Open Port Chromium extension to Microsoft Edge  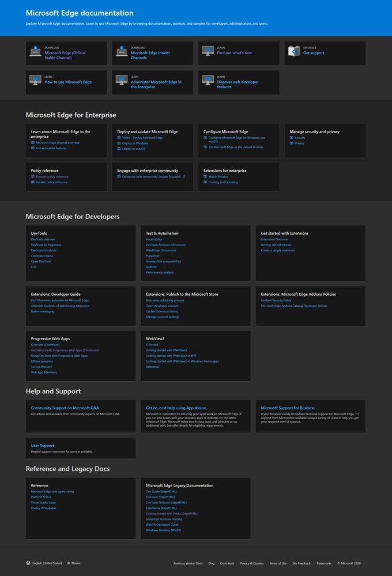coord(60,300)
